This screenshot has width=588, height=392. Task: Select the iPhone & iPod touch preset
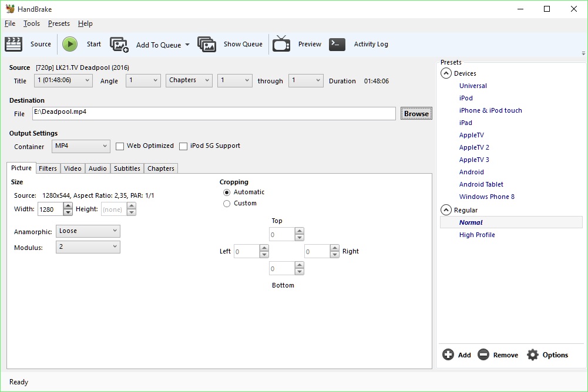pos(490,110)
